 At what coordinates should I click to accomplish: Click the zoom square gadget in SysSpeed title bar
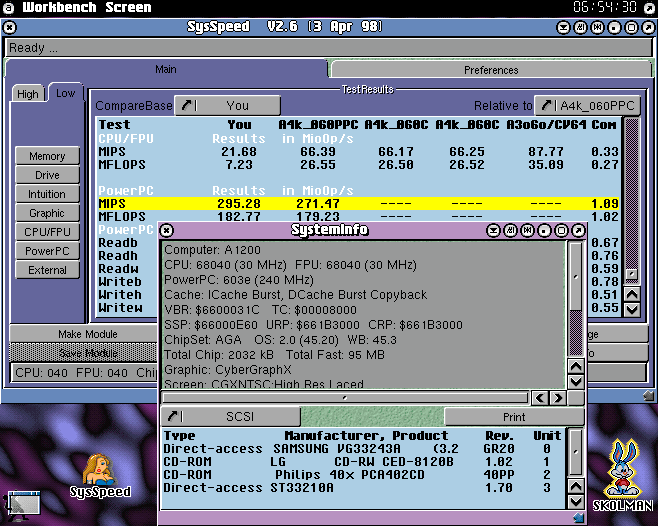631,28
